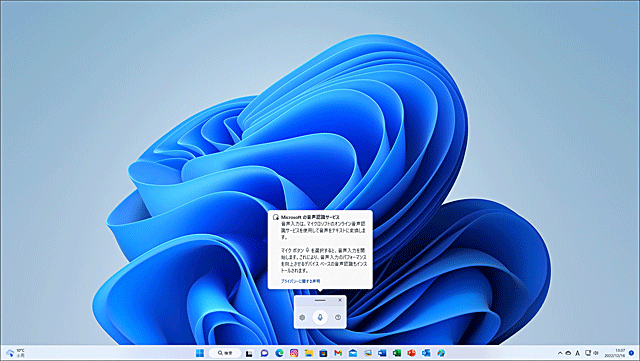Expand hidden system tray icons chevron
This screenshot has width=640, height=361.
point(560,353)
